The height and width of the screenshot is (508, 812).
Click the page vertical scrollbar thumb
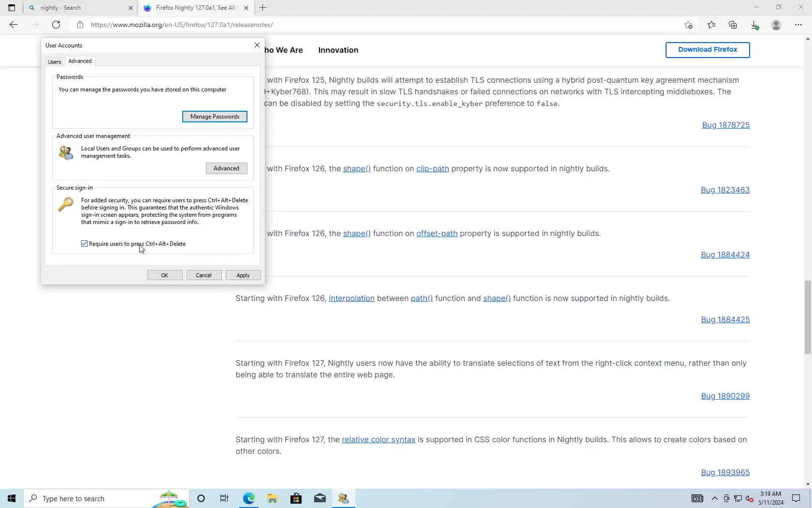pos(808,317)
